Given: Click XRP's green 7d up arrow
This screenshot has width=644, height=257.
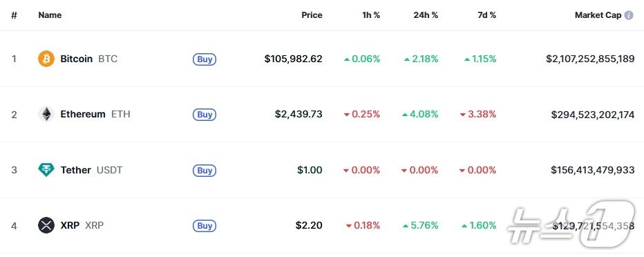Looking at the screenshot, I should click(464, 225).
